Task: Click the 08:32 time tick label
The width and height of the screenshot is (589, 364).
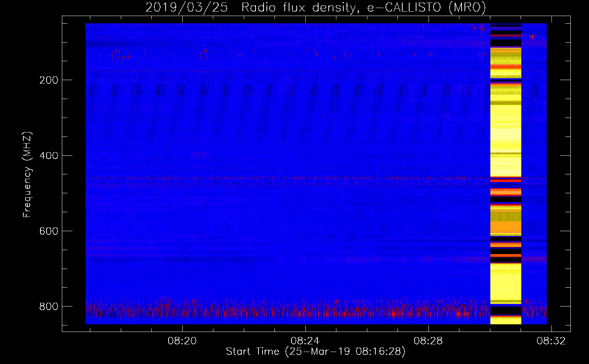Action: pos(551,341)
